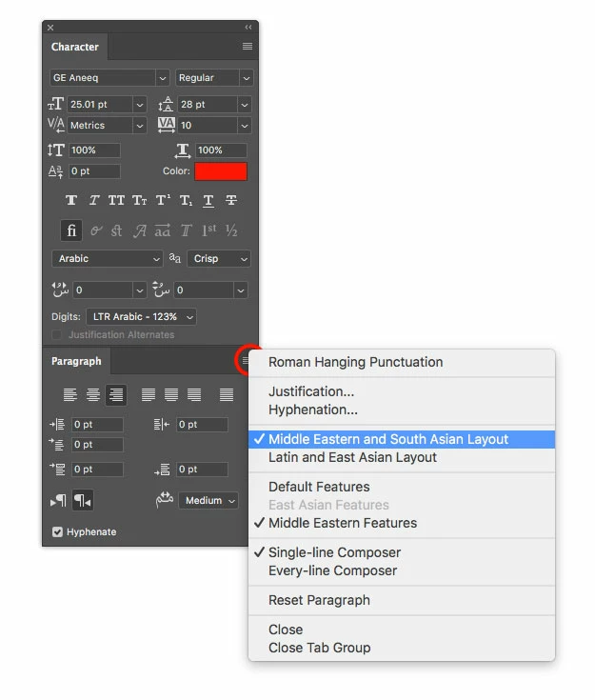Enable Fractions (½) OpenType icon
Viewport: 595px width, 700px height.
(231, 230)
